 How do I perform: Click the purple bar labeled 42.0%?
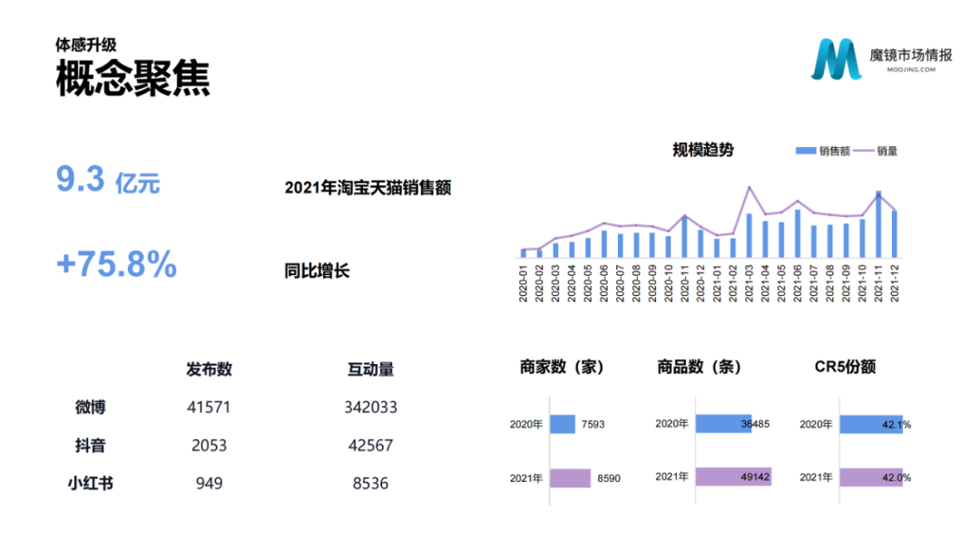click(x=871, y=477)
